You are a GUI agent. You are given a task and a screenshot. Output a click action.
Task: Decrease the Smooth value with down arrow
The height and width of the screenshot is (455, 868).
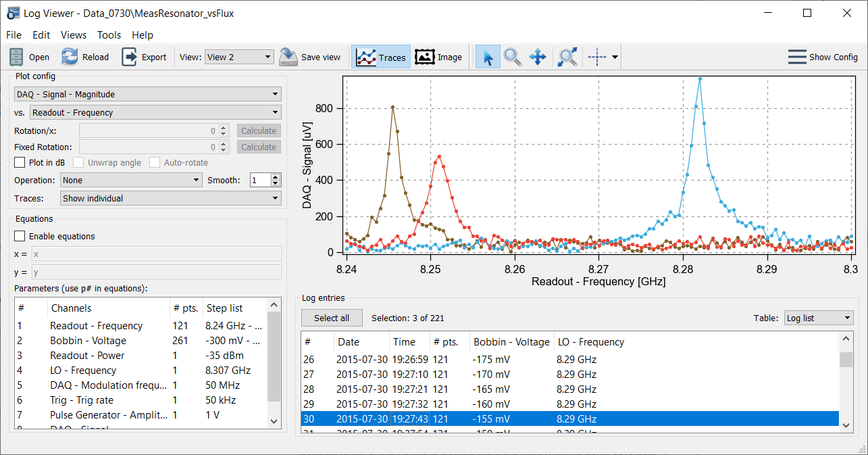275,184
